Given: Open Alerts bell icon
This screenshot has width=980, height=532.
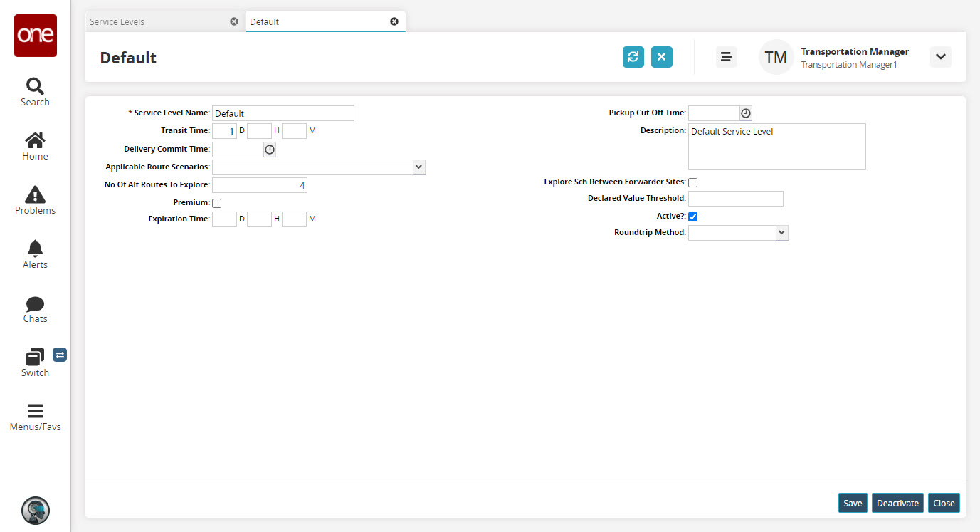Looking at the screenshot, I should [x=35, y=249].
